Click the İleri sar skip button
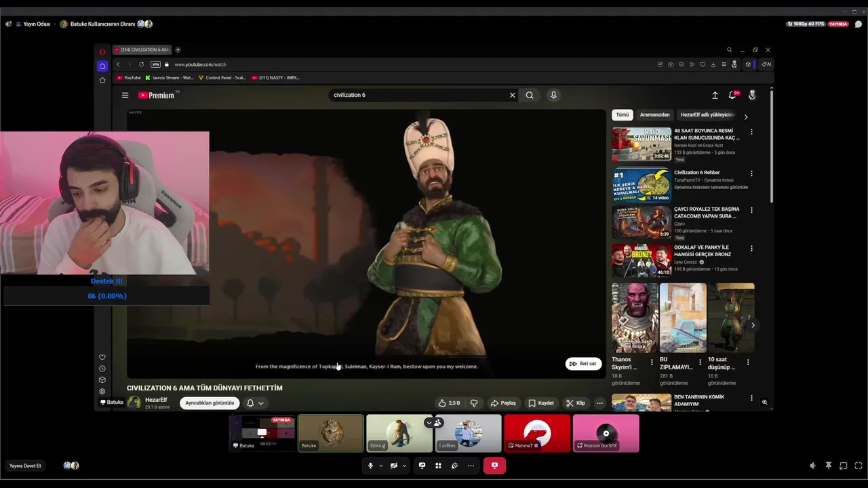The image size is (868, 488). 583,364
